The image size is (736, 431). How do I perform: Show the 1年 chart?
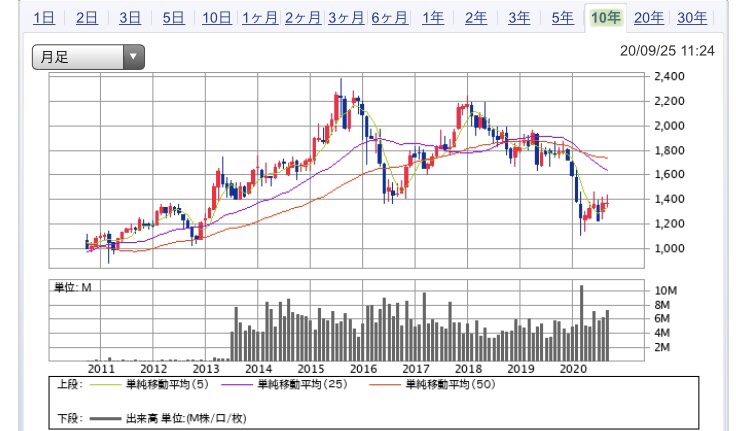pos(433,18)
